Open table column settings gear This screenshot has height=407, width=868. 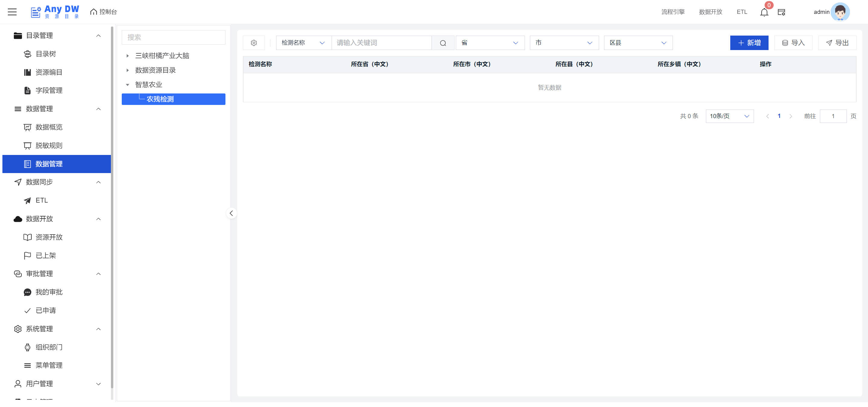254,43
